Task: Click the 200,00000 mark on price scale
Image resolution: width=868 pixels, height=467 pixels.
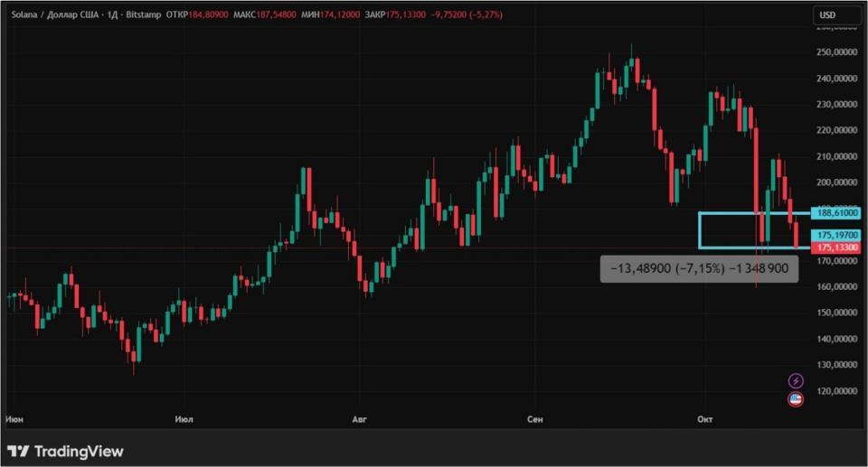Action: tap(835, 182)
